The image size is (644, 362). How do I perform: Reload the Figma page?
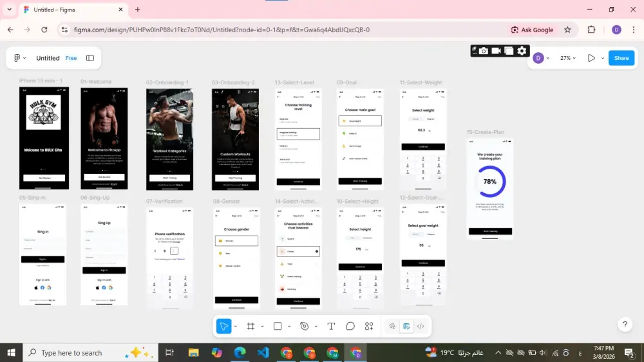tap(44, 30)
